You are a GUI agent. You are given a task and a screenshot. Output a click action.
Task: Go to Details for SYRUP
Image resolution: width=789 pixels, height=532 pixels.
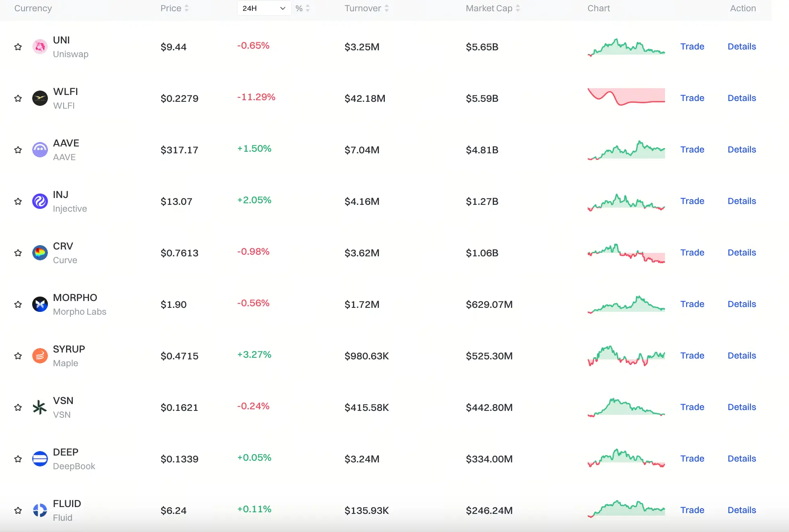tap(741, 356)
